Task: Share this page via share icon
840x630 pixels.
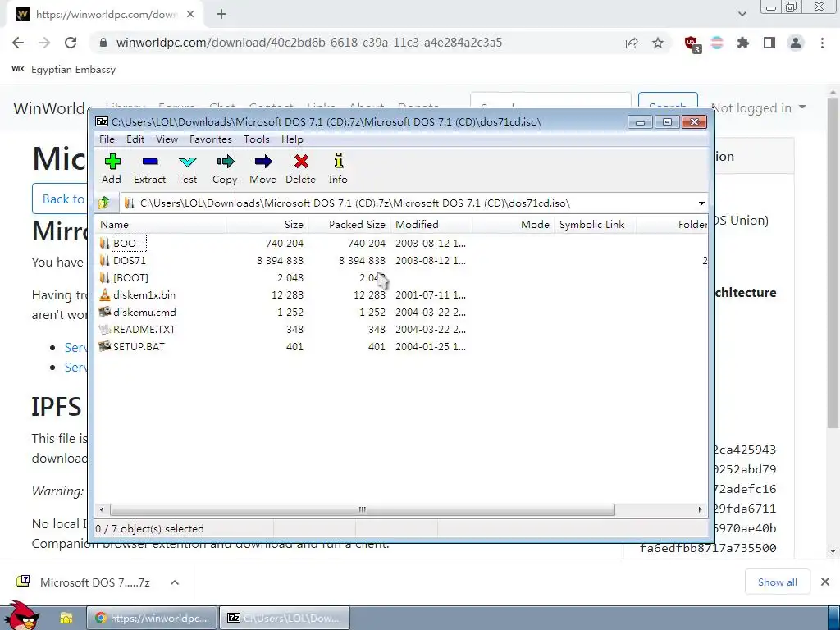Action: click(632, 43)
